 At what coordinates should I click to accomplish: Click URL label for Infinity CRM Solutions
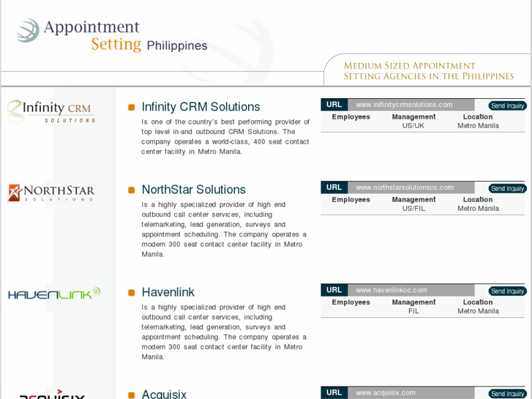(x=334, y=105)
